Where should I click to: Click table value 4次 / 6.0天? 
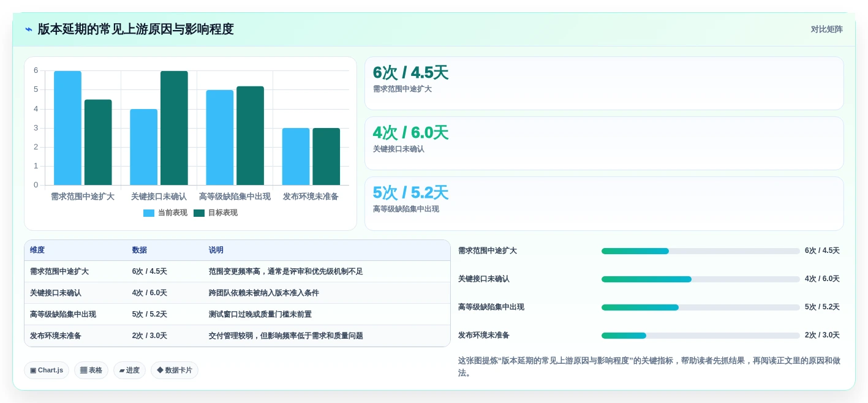point(149,293)
